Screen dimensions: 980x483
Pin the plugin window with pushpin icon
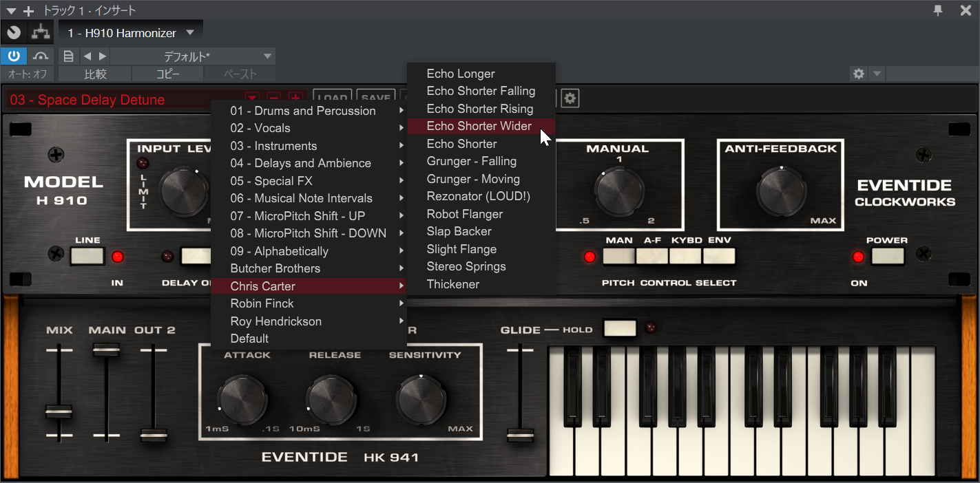click(x=938, y=10)
